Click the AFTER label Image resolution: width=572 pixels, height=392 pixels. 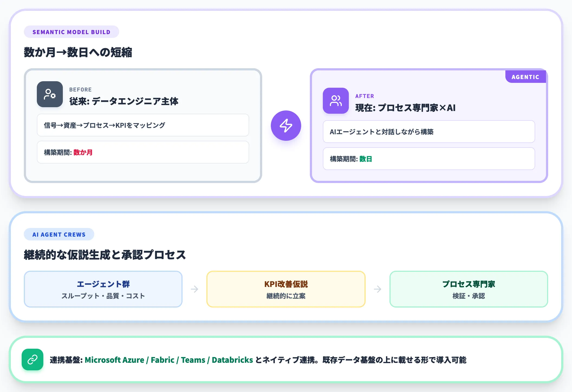(x=365, y=96)
